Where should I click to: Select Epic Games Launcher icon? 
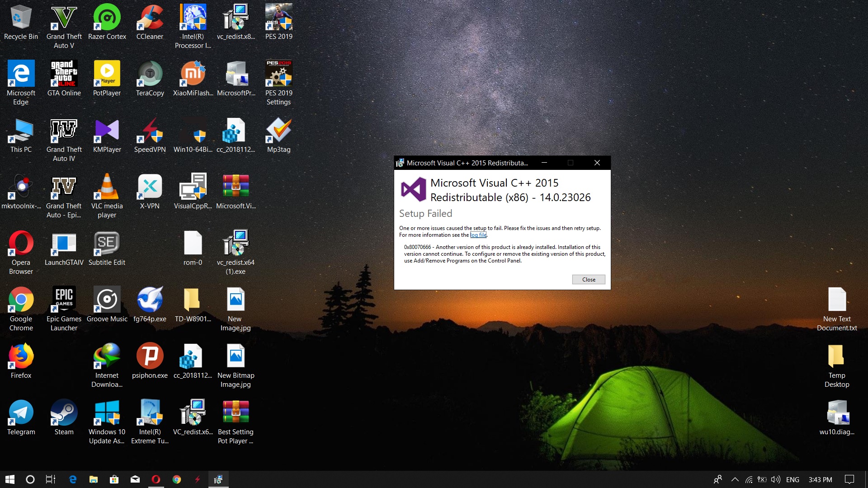64,309
